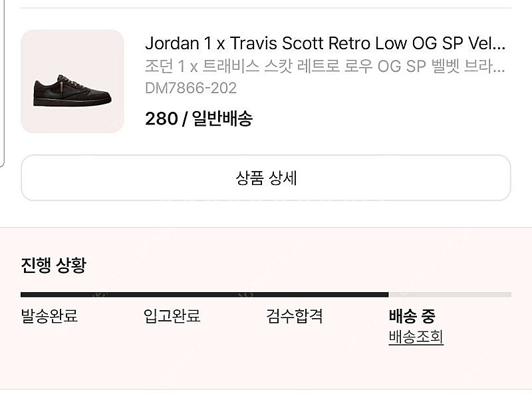Click the brown shoe image inside thumbnail

click(x=72, y=91)
